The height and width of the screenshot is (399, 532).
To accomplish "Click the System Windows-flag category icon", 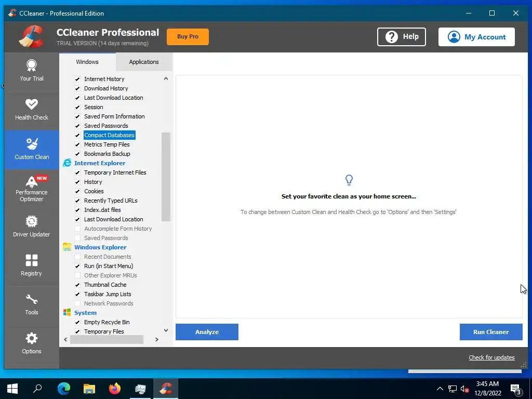I will point(67,312).
